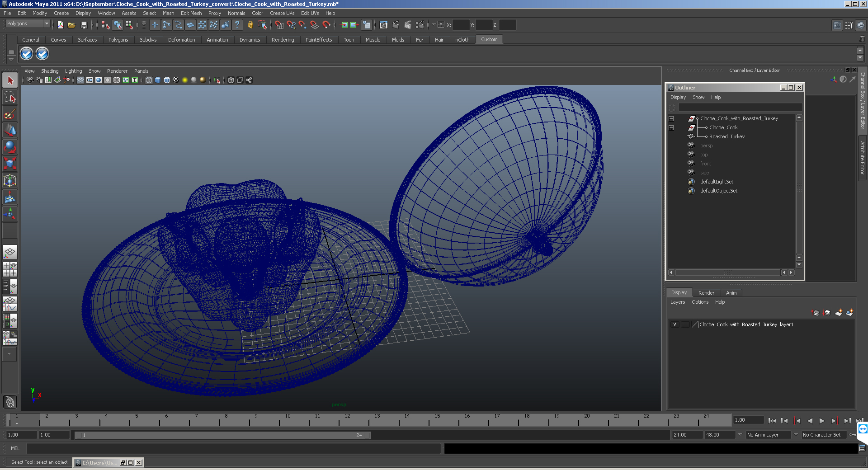868x470 pixels.
Task: Switch to four view layout
Action: [10, 269]
